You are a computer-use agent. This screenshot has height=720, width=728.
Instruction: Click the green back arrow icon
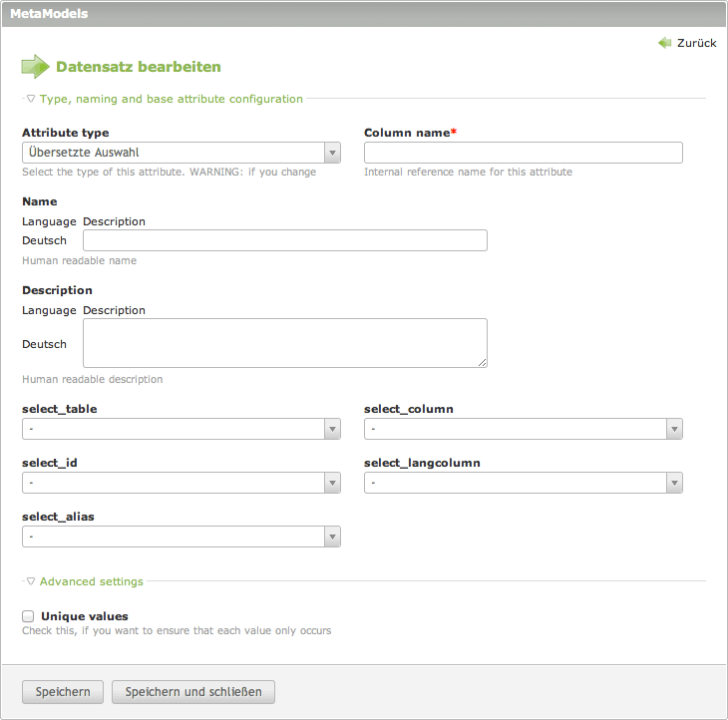pos(664,43)
